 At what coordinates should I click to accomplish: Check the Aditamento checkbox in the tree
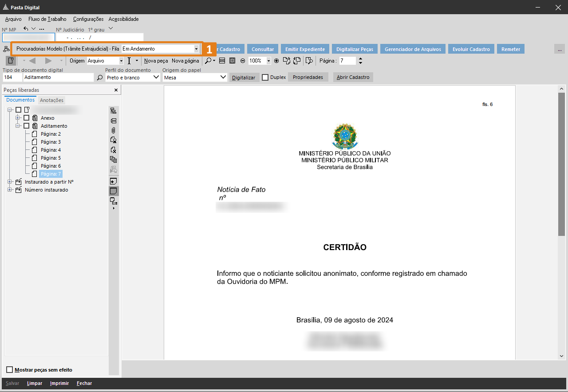click(27, 126)
